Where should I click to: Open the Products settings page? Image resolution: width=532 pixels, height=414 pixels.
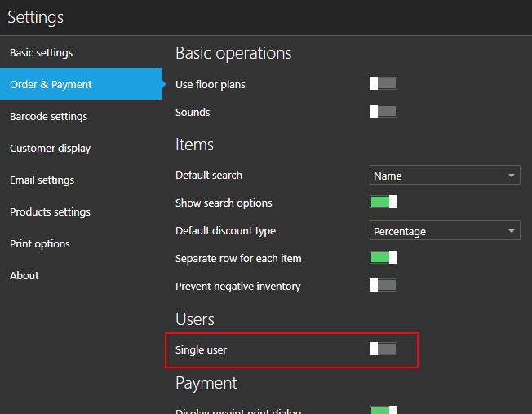[x=50, y=212]
